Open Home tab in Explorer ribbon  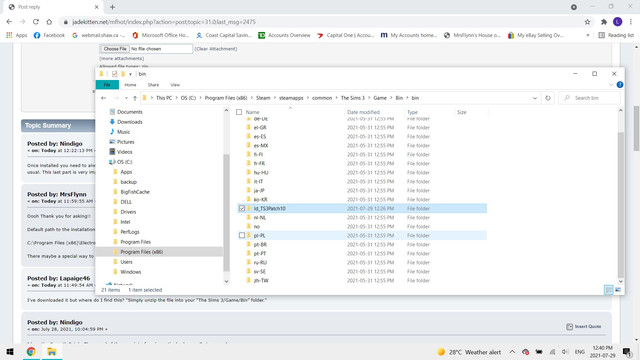(x=130, y=84)
